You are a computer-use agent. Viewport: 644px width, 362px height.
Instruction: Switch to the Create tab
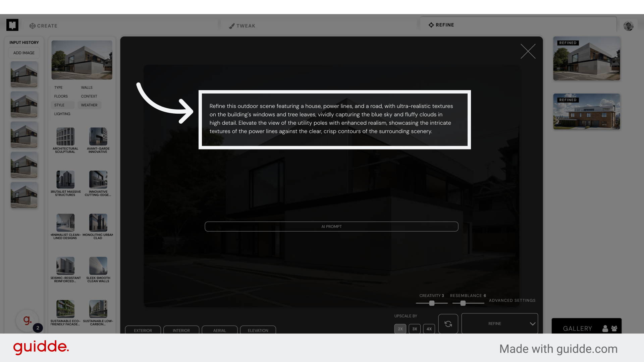(44, 26)
